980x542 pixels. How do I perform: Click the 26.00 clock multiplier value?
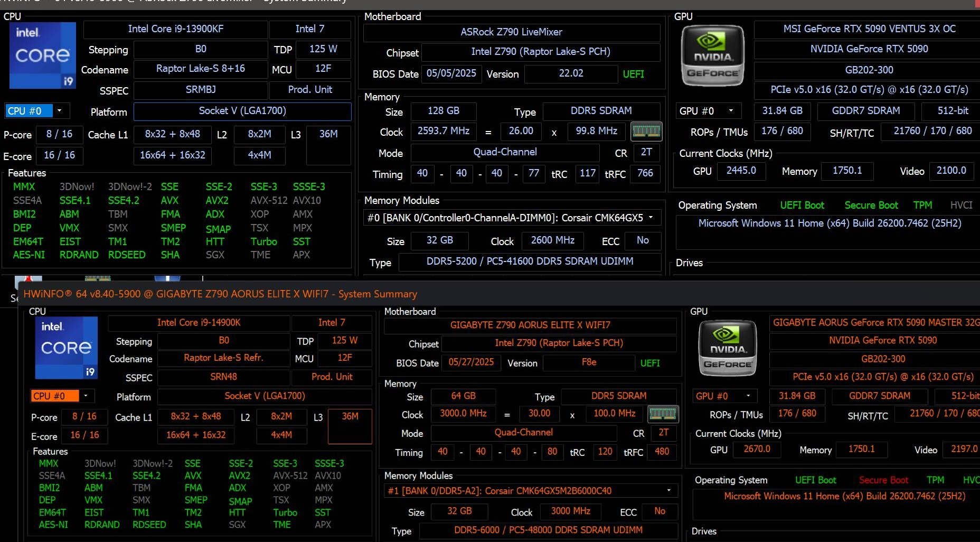click(x=521, y=131)
